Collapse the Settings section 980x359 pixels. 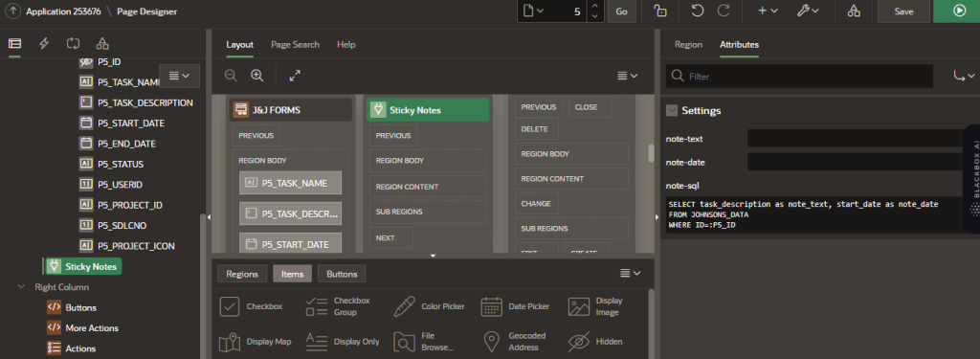pos(672,110)
